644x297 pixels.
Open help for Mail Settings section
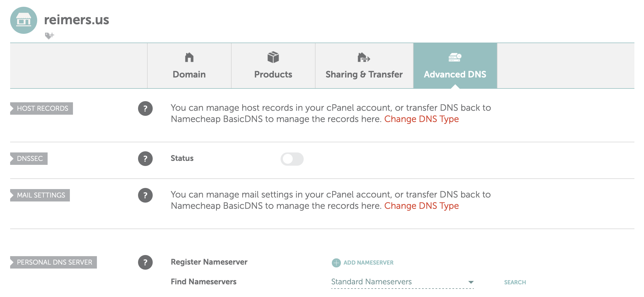point(145,195)
